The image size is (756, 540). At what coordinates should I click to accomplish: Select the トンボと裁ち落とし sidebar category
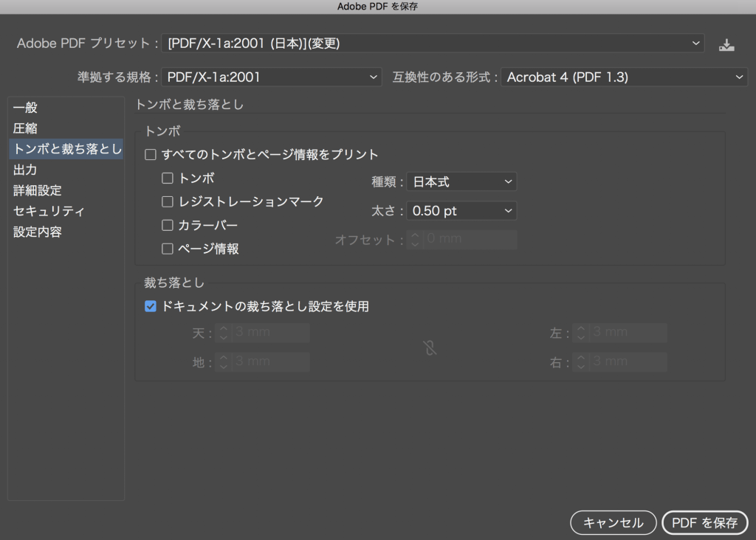coord(66,149)
